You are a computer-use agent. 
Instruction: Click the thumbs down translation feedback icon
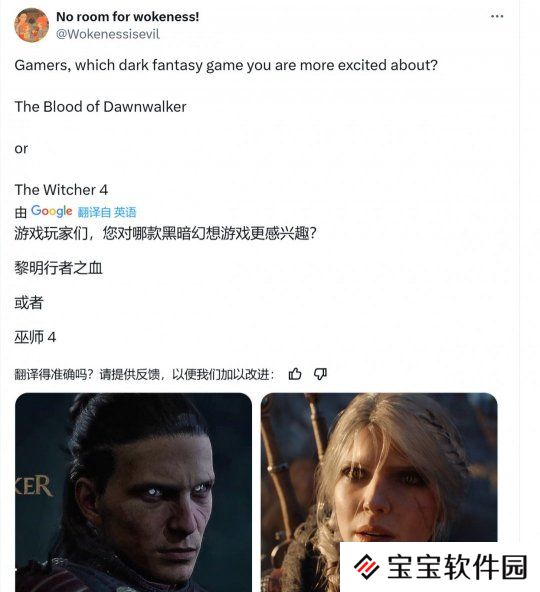point(320,374)
